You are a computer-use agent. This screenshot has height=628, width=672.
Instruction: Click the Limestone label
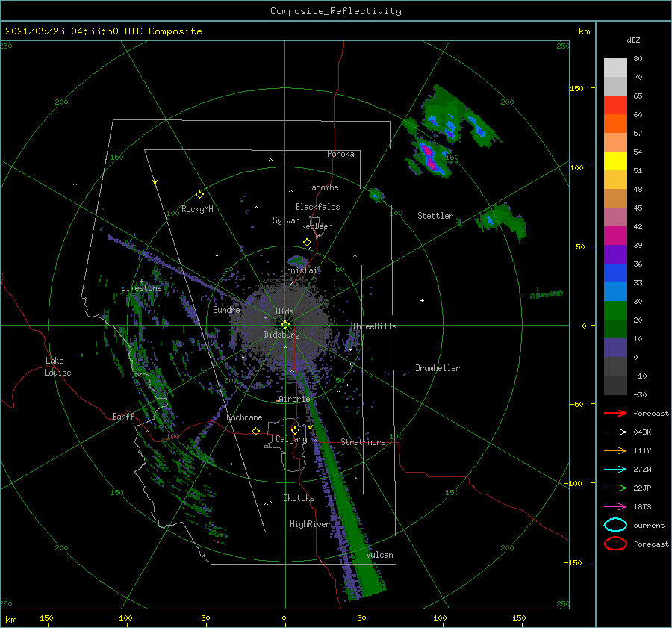[141, 288]
